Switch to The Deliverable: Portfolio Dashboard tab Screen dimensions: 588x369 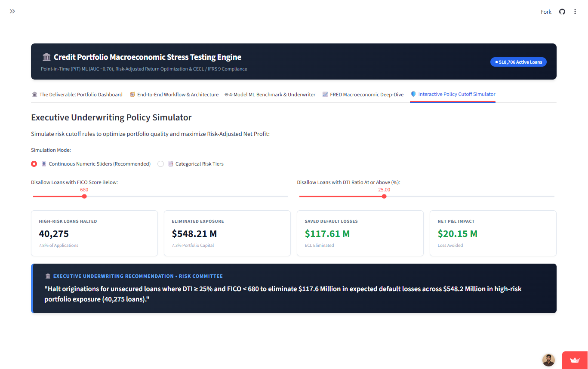[77, 94]
